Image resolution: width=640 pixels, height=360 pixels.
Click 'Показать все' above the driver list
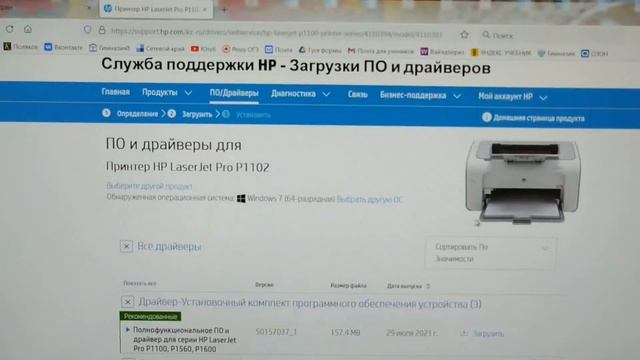point(140,283)
